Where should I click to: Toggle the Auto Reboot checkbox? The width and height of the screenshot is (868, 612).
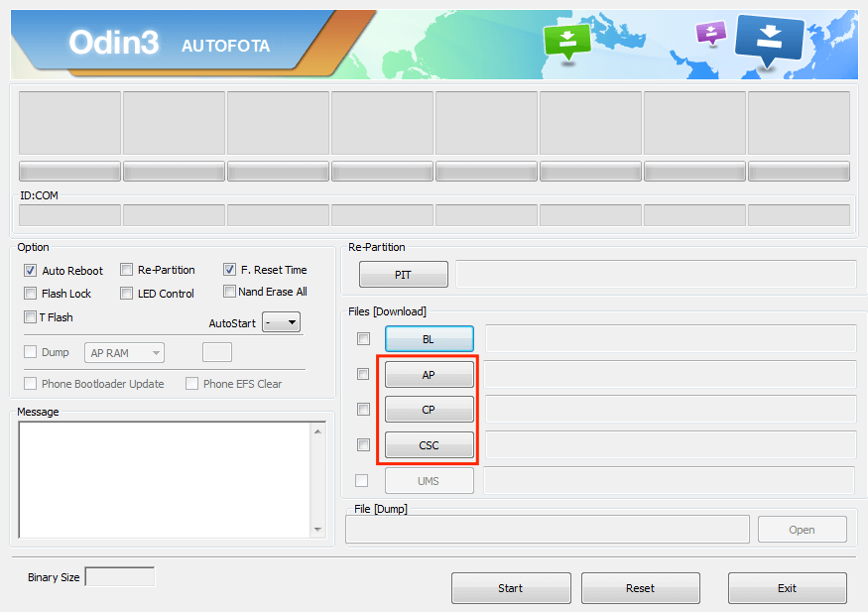tap(30, 271)
